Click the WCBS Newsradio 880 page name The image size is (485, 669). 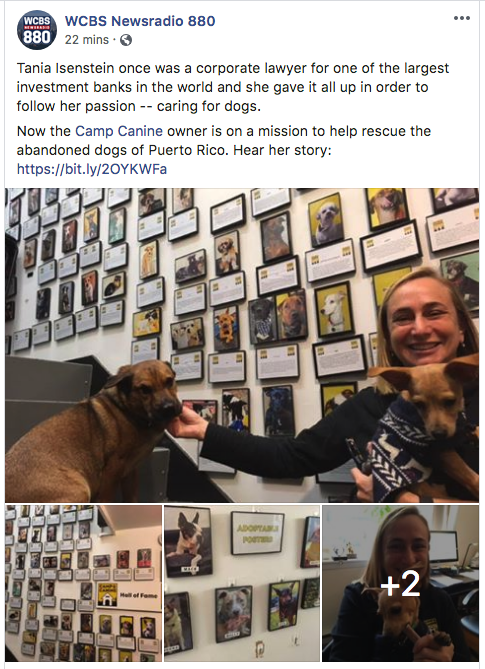click(140, 21)
